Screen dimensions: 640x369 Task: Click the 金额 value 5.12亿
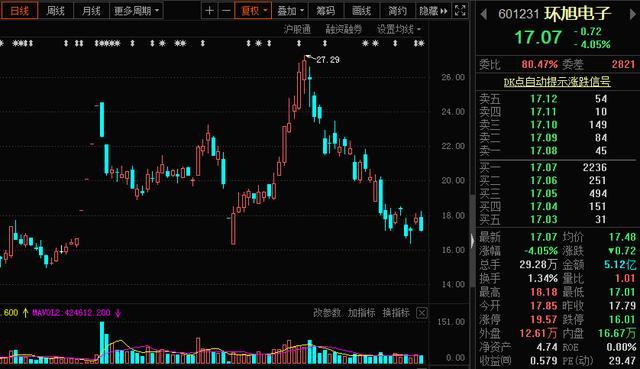click(x=620, y=265)
